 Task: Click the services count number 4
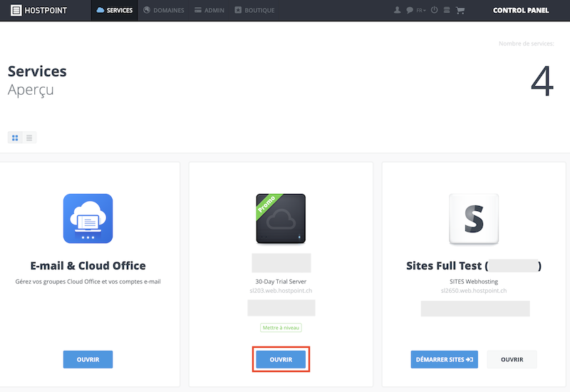pyautogui.click(x=542, y=81)
